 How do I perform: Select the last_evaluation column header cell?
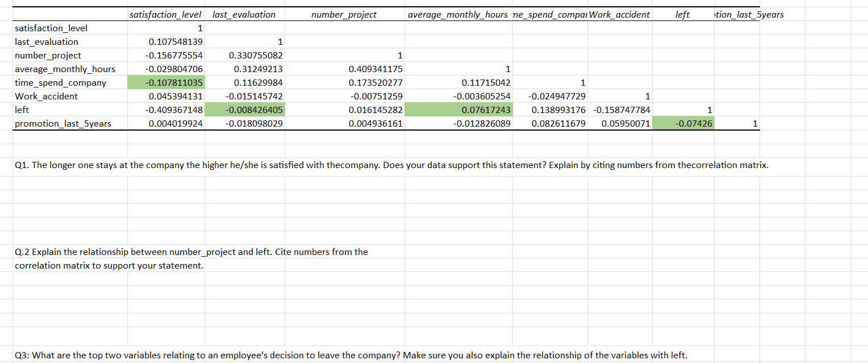pyautogui.click(x=244, y=15)
